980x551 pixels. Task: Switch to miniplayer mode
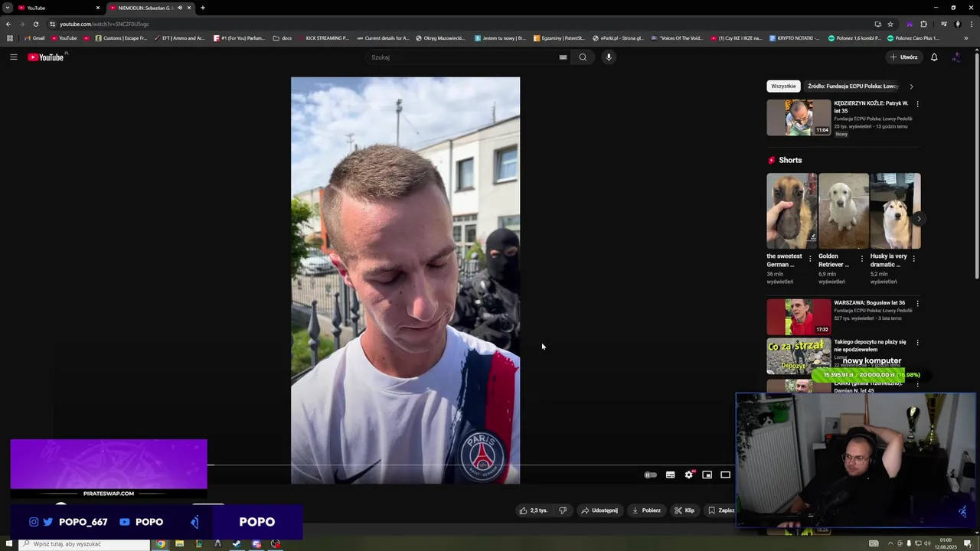coord(707,475)
